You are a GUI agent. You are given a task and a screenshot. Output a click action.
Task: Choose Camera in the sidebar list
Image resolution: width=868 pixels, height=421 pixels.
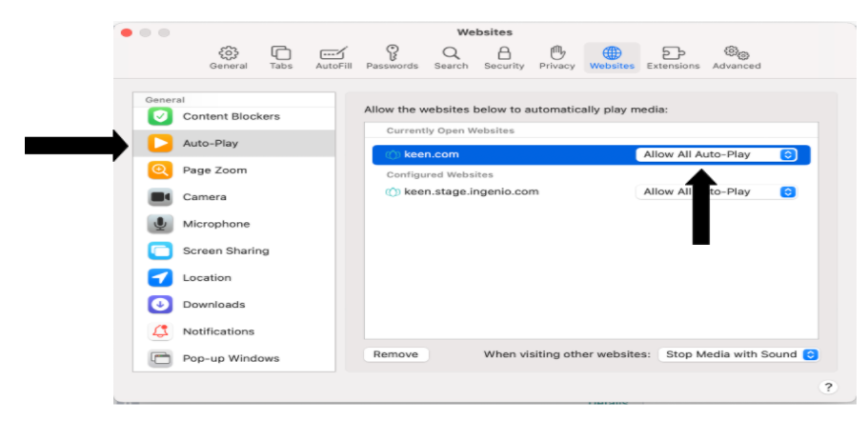pyautogui.click(x=204, y=197)
